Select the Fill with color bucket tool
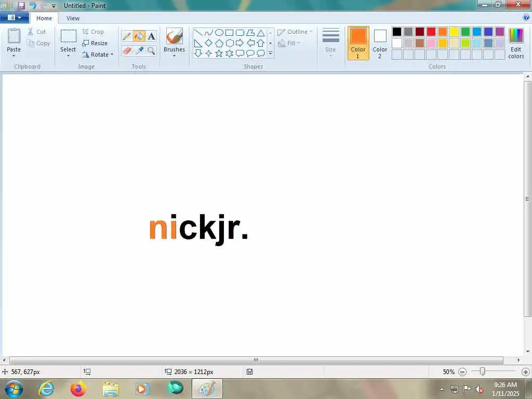The image size is (532, 399). [139, 36]
